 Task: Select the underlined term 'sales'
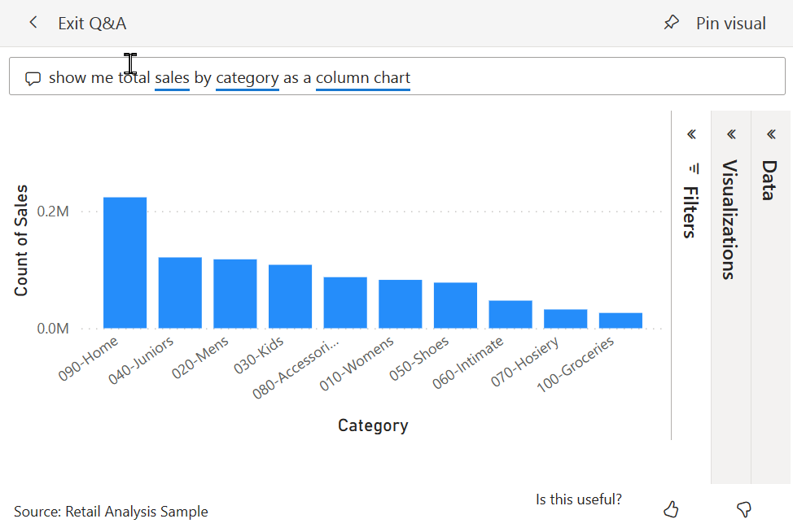pyautogui.click(x=171, y=77)
